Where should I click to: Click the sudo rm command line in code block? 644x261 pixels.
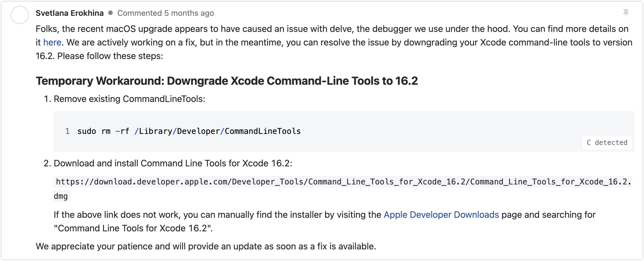[189, 131]
